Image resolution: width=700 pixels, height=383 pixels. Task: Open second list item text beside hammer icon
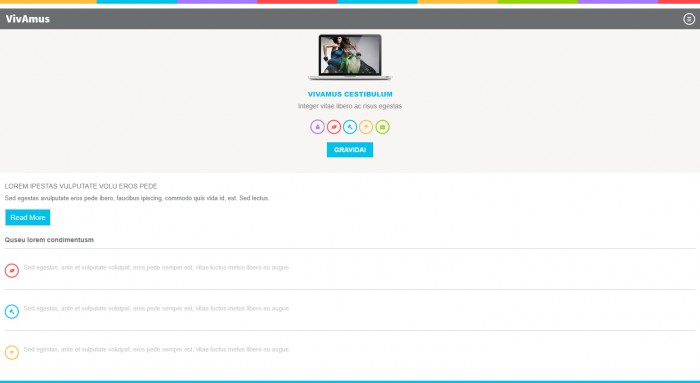[157, 308]
